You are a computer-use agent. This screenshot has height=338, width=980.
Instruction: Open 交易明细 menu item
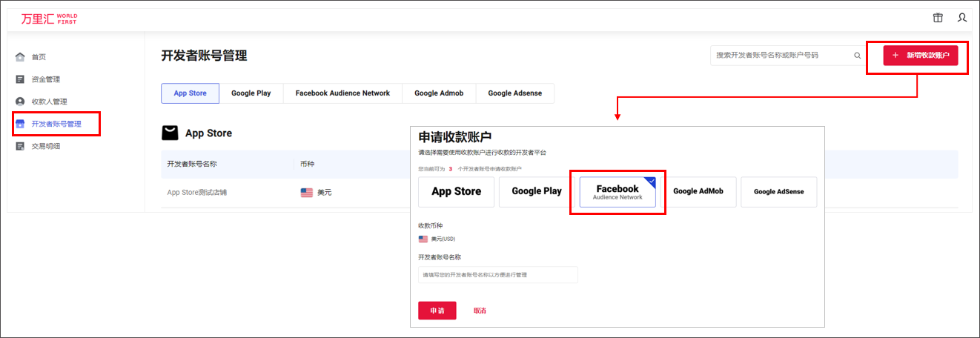click(x=46, y=146)
